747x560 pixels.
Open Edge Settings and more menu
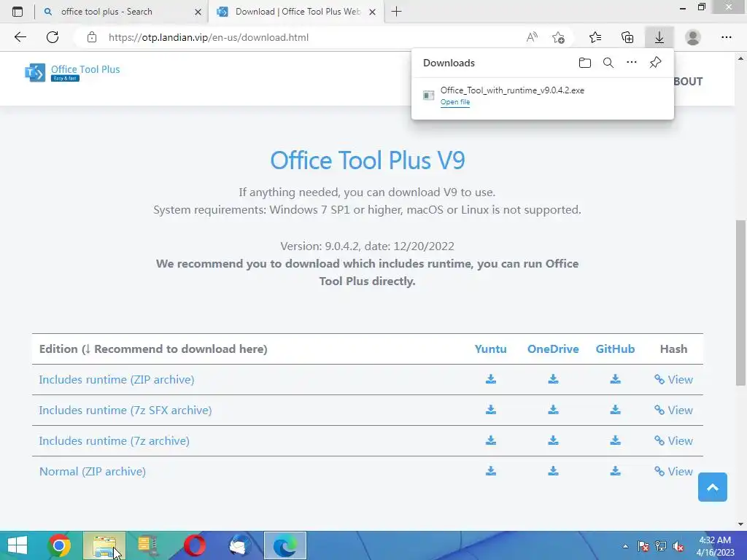[726, 37]
